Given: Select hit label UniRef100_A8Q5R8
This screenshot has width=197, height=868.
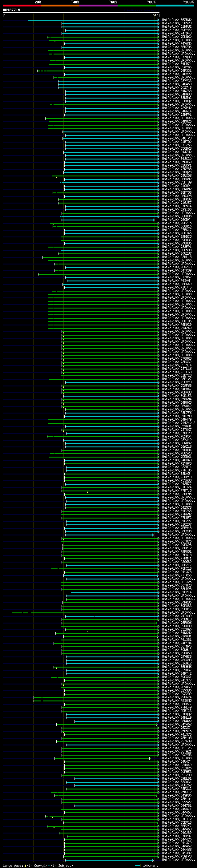Looking at the screenshot, I should [176, 453].
